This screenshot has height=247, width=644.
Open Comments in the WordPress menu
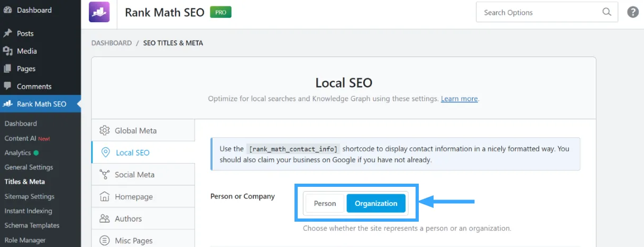click(x=40, y=86)
